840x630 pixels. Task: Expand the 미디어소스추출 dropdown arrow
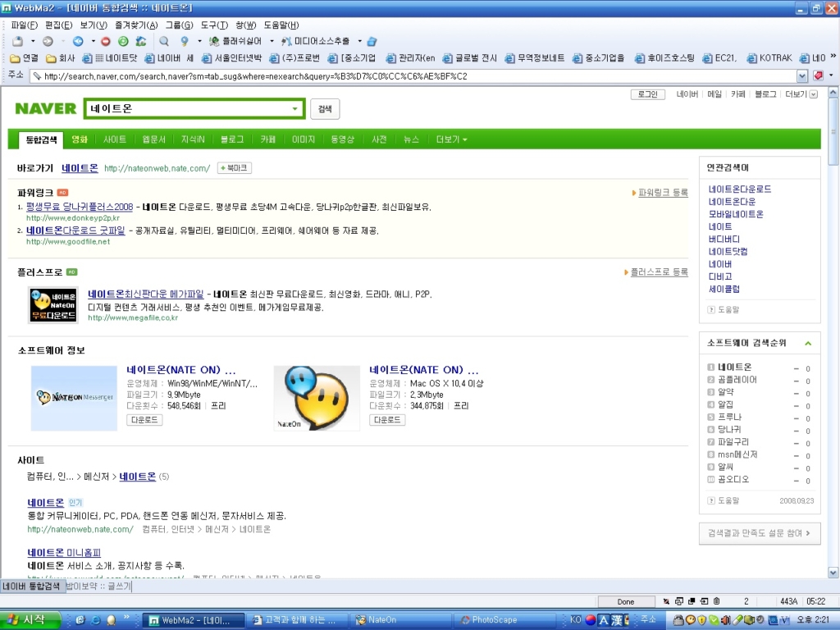click(x=359, y=41)
